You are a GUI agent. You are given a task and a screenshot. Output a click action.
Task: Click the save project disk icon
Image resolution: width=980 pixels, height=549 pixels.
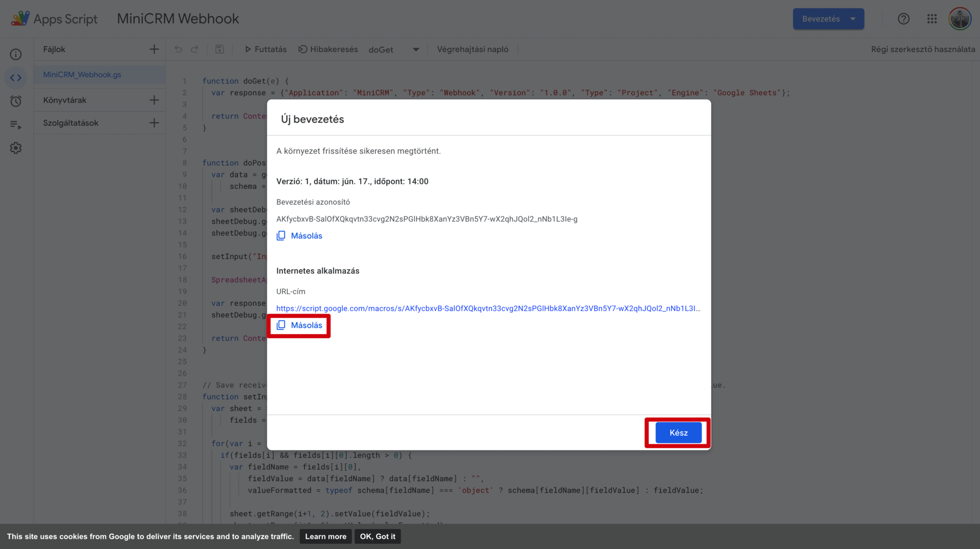219,49
